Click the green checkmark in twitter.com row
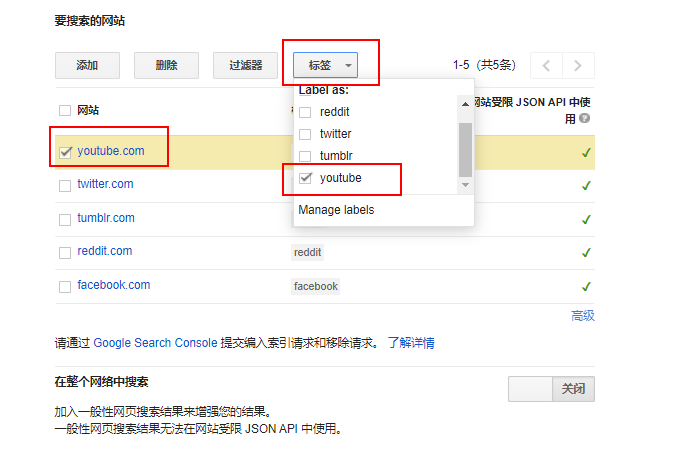The image size is (698, 453). 586,186
